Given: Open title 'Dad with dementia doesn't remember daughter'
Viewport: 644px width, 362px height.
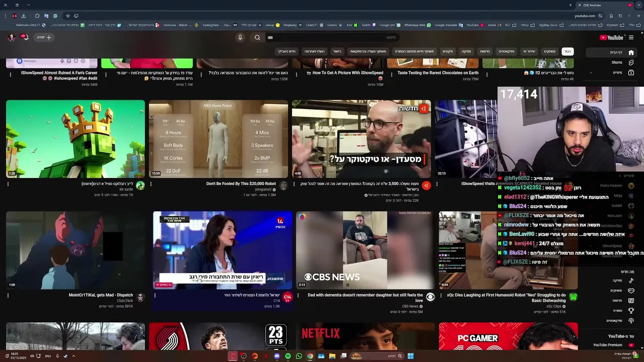Looking at the screenshot, I should pos(365,298).
